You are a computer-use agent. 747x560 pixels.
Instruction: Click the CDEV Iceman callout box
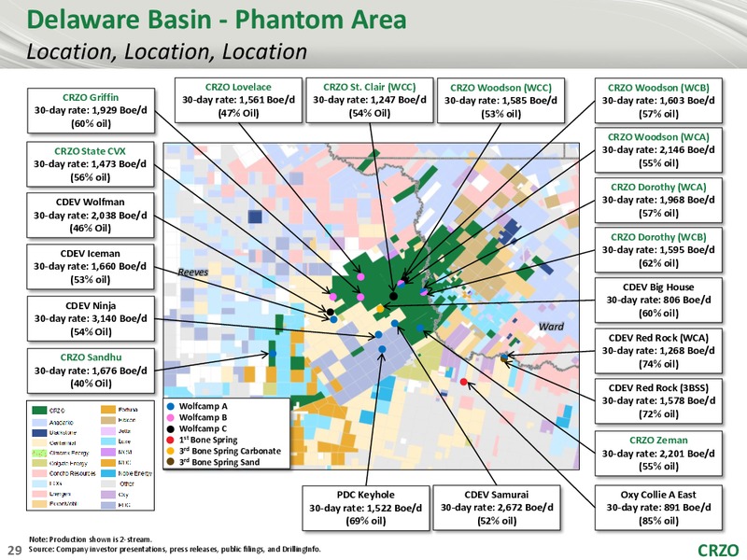tap(90, 267)
